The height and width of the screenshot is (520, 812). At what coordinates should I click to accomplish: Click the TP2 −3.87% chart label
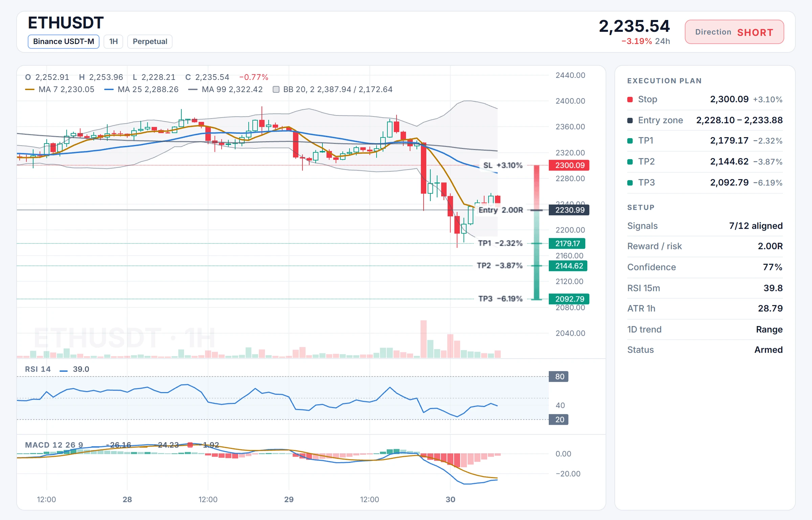point(499,265)
